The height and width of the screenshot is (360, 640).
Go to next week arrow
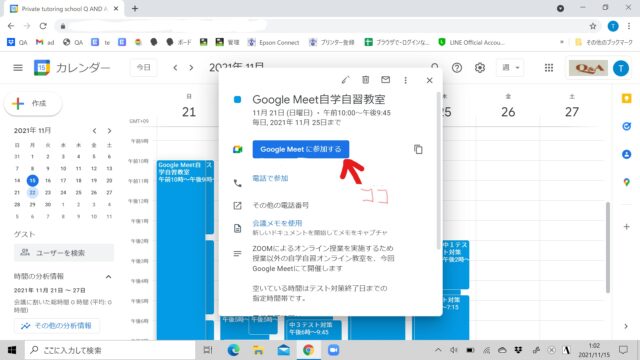[x=191, y=68]
